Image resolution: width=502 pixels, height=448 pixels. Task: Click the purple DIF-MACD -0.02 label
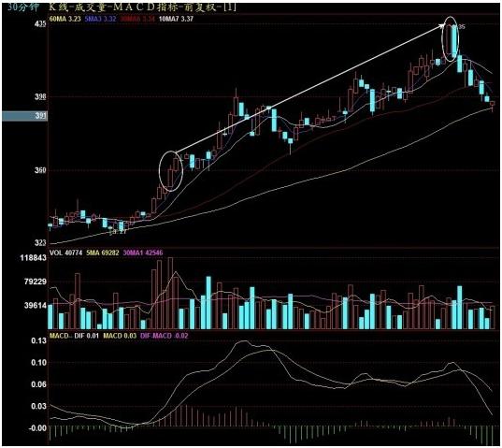point(165,336)
